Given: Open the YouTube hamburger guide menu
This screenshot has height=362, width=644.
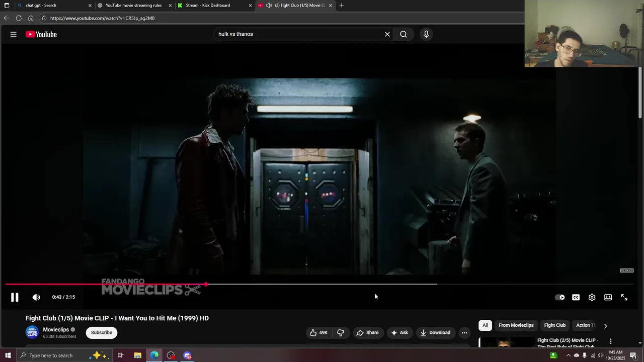Looking at the screenshot, I should pyautogui.click(x=14, y=34).
